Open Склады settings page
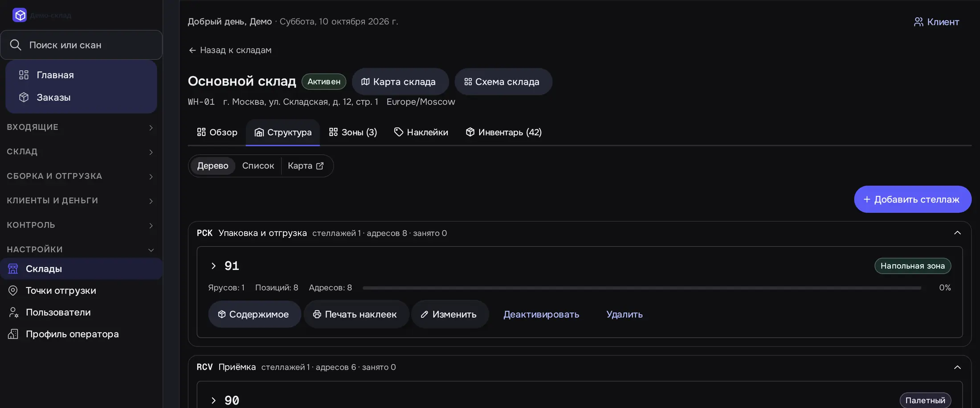Image resolution: width=980 pixels, height=408 pixels. tap(81, 269)
